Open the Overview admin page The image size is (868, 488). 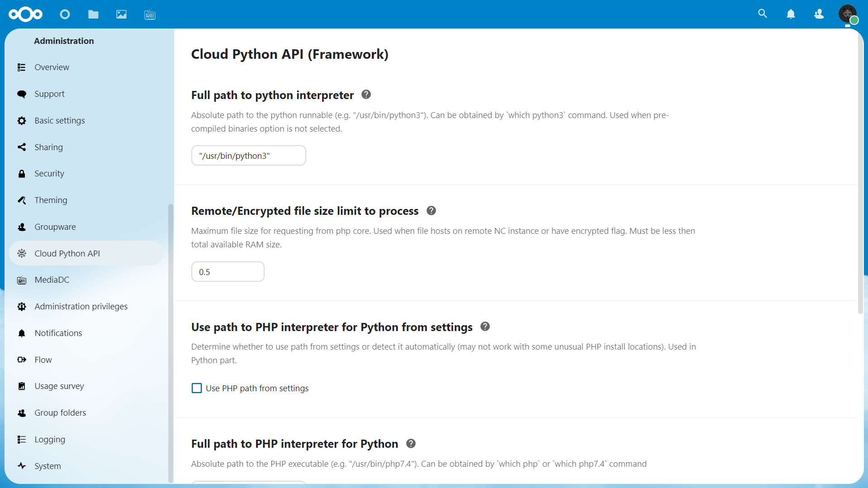click(52, 67)
